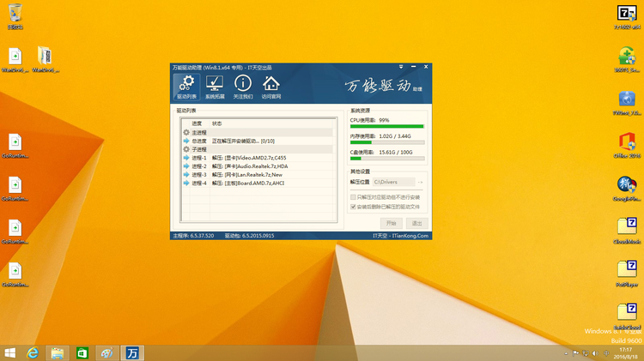The image size is (644, 361).
Task: Open the Windows Start button
Action: 9,353
